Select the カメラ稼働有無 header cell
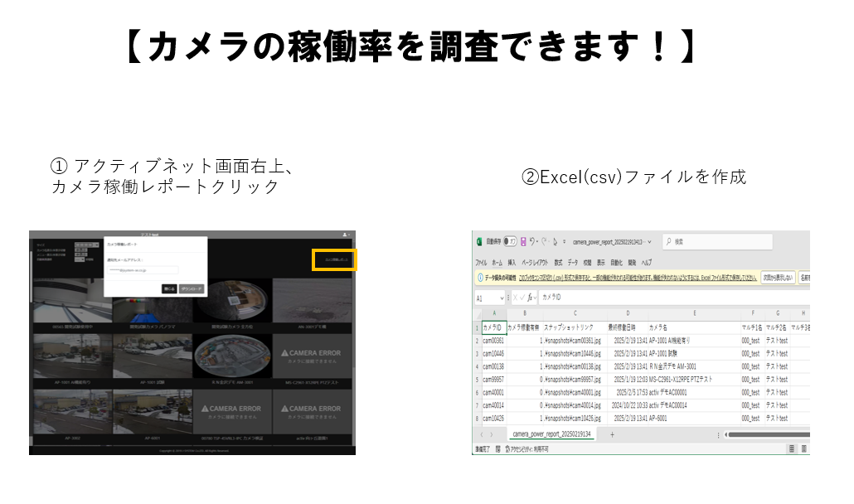 pos(525,327)
